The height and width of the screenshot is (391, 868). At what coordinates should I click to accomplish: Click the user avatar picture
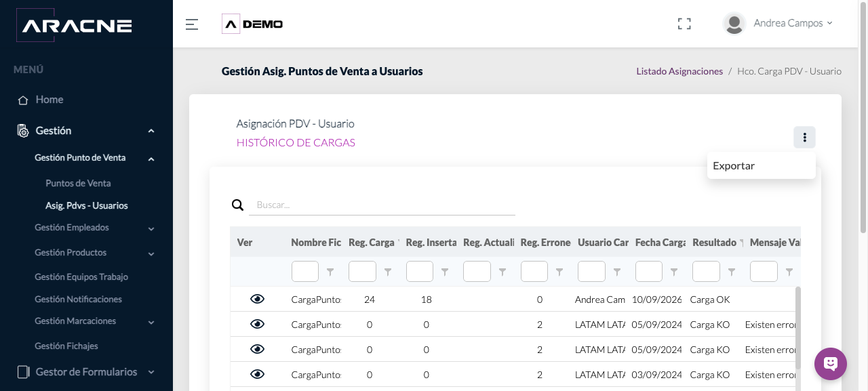734,24
